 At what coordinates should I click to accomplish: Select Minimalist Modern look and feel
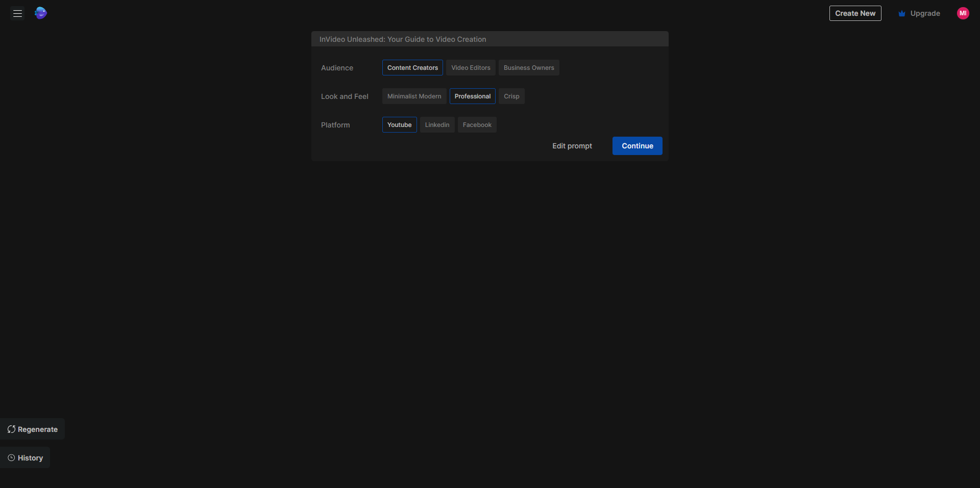coord(414,96)
